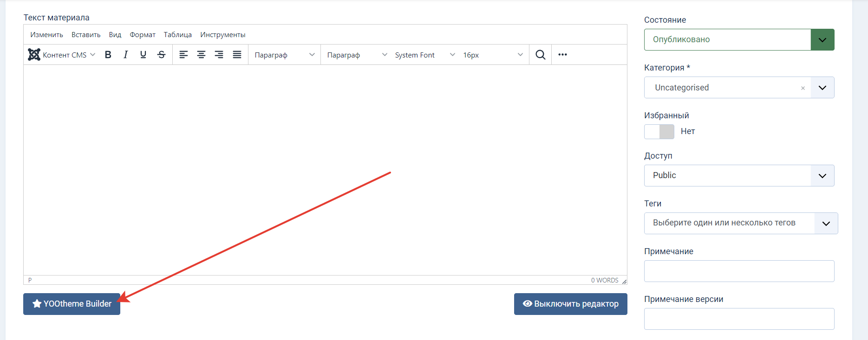Toggle the Избранный featured switch
The image size is (868, 340).
[659, 132]
